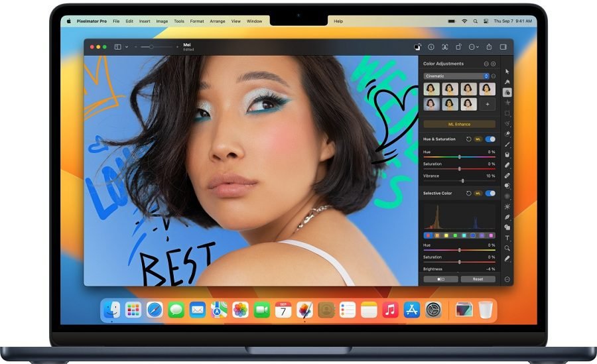
Task: Click the Vibrance slider handle
Action: (462, 180)
